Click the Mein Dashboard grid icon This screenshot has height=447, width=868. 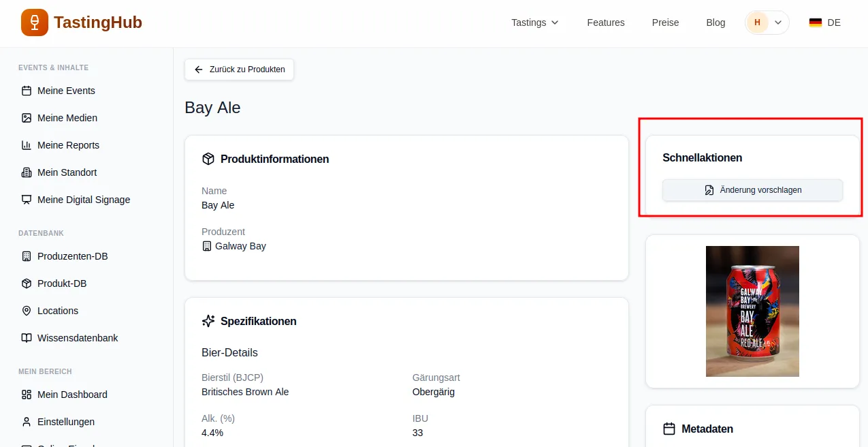pos(27,395)
